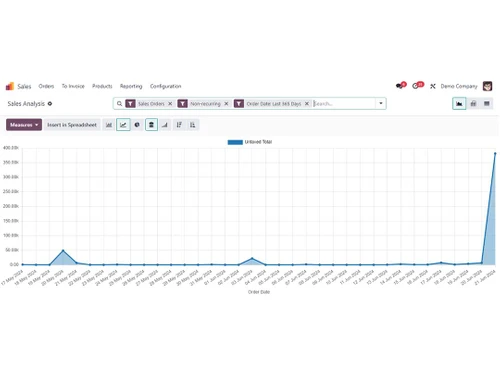500x375 pixels.
Task: Open the messages chat icon
Action: click(400, 86)
